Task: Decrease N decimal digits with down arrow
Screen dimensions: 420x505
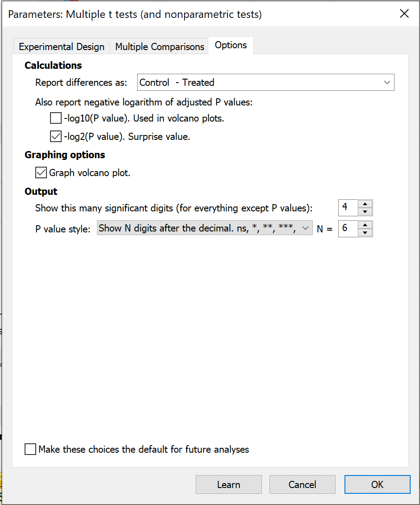Action: pyautogui.click(x=365, y=232)
